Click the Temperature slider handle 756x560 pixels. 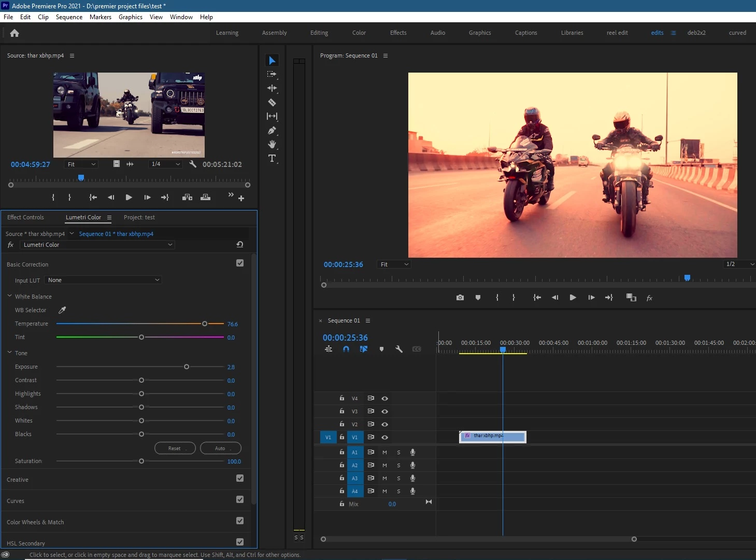pyautogui.click(x=205, y=324)
